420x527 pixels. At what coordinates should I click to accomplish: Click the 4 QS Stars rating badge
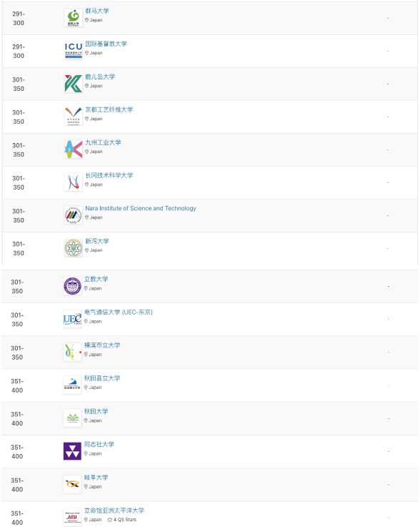point(122,520)
